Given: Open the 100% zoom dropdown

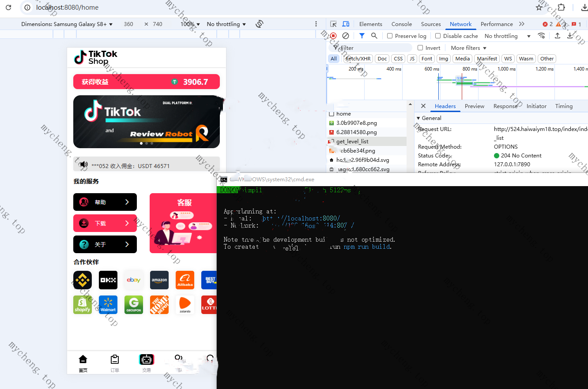Looking at the screenshot, I should click(190, 24).
